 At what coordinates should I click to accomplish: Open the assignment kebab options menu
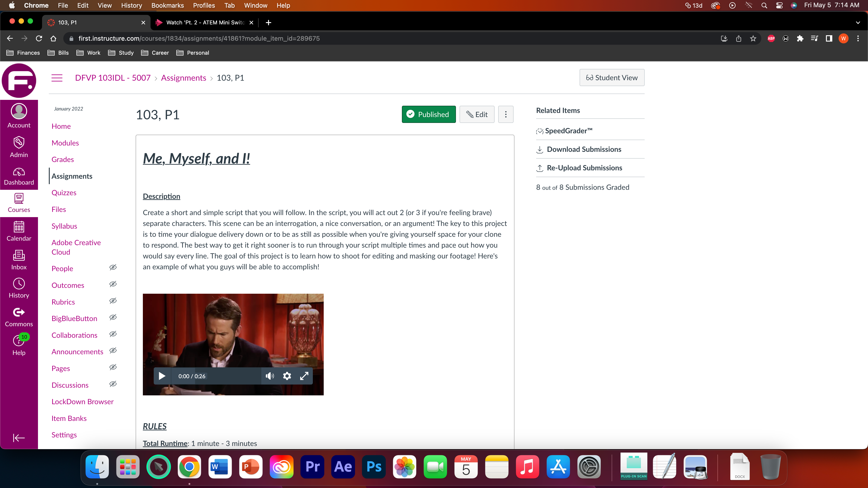point(506,115)
